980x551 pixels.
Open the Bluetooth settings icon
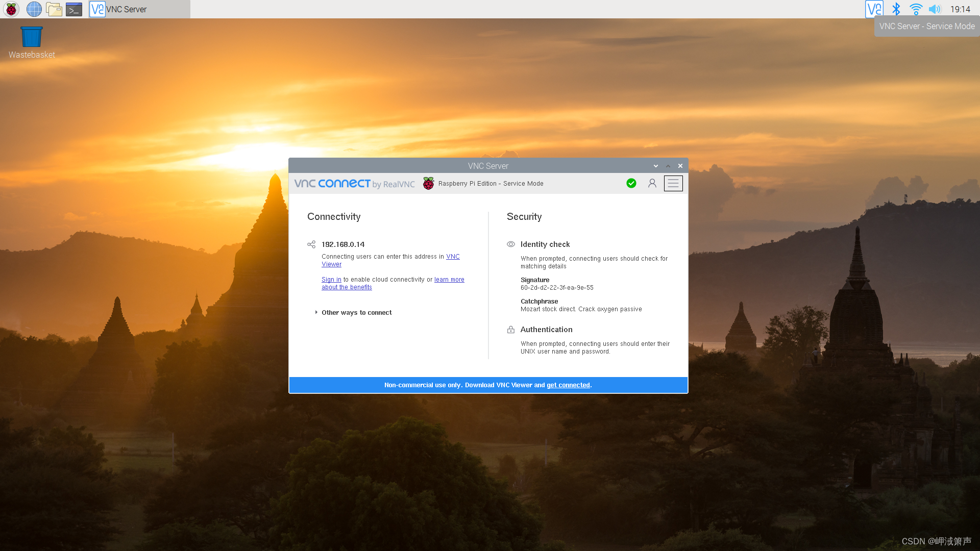pyautogui.click(x=895, y=9)
